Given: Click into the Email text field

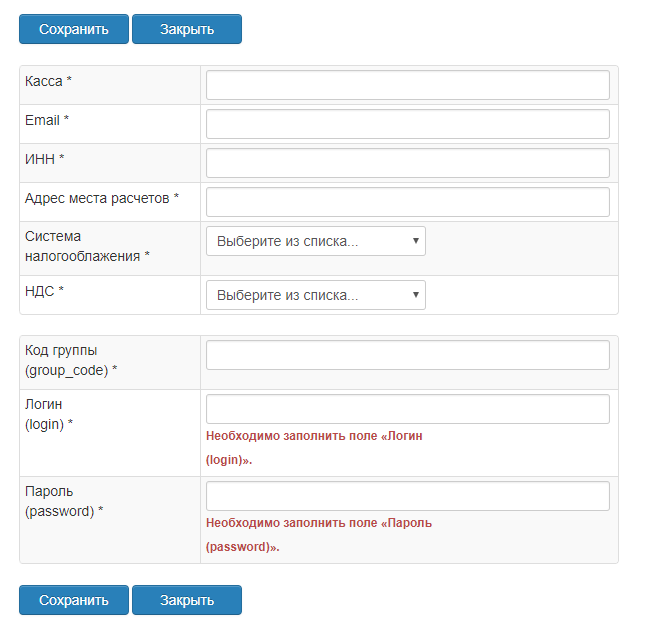Looking at the screenshot, I should [x=407, y=124].
